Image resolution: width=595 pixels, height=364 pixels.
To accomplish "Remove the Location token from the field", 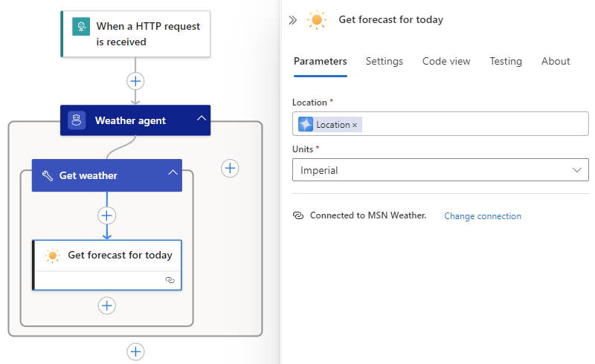I will pyautogui.click(x=355, y=125).
